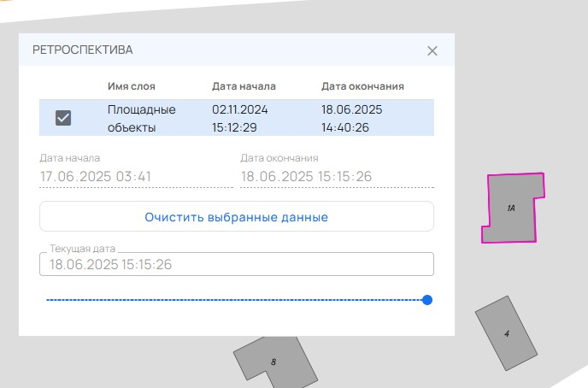Click the Дата окончания field showing 18.06.2025 15:15:26
The image size is (588, 388).
pos(337,177)
